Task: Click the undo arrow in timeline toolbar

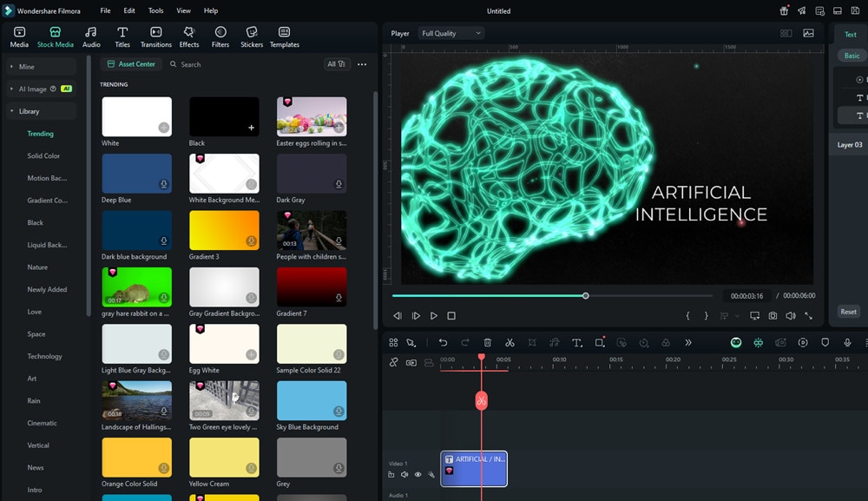Action: click(443, 343)
